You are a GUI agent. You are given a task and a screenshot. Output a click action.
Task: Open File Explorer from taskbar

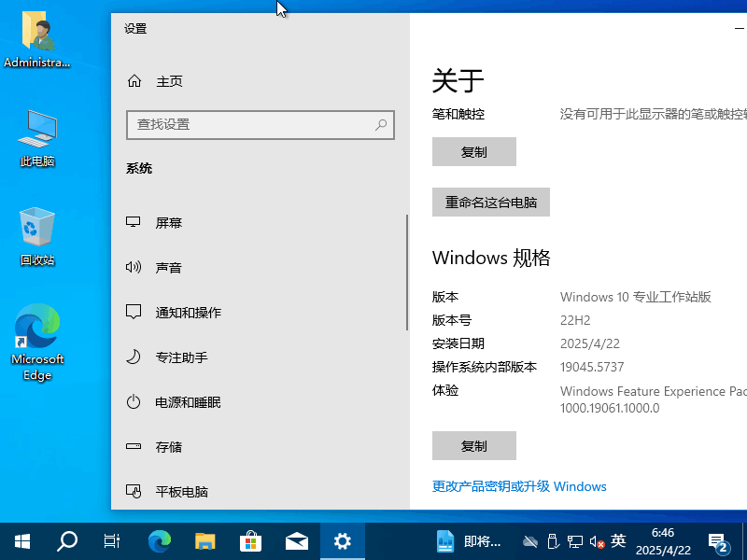tap(204, 541)
